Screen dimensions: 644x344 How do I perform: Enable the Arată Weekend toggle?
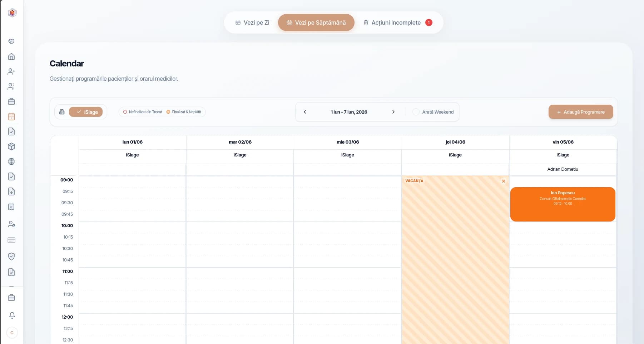pyautogui.click(x=416, y=112)
